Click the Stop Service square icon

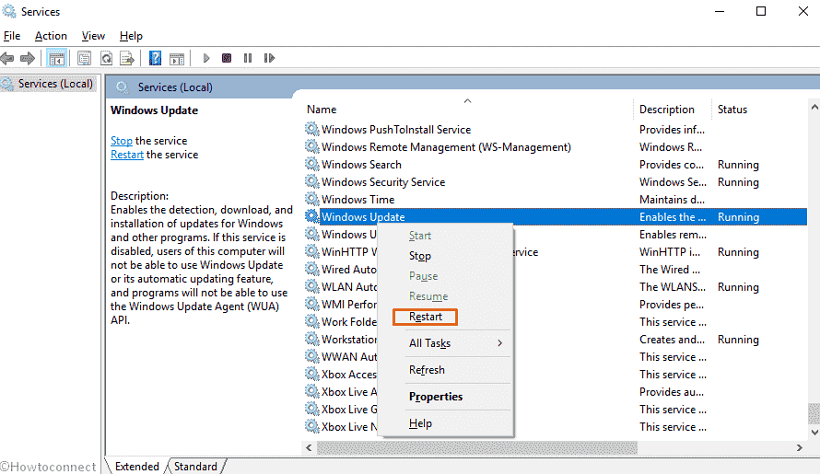pos(226,58)
